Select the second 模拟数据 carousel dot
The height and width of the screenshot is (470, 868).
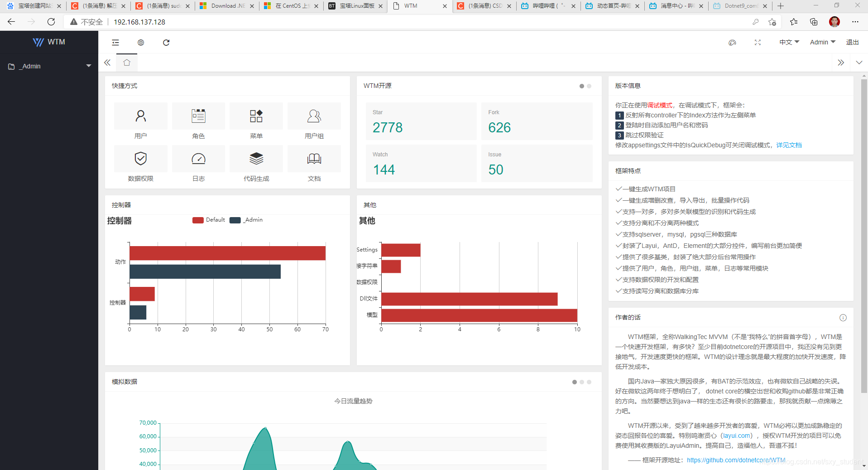click(x=581, y=382)
